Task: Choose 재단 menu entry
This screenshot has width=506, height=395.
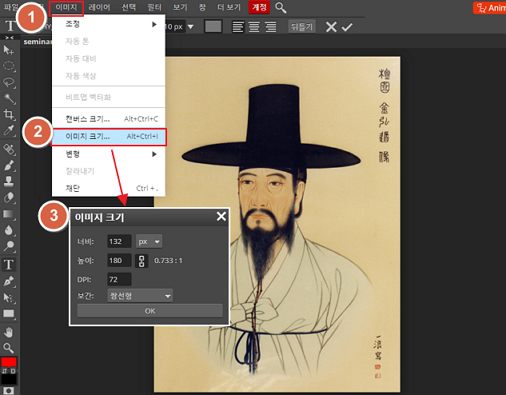Action: pyautogui.click(x=109, y=188)
